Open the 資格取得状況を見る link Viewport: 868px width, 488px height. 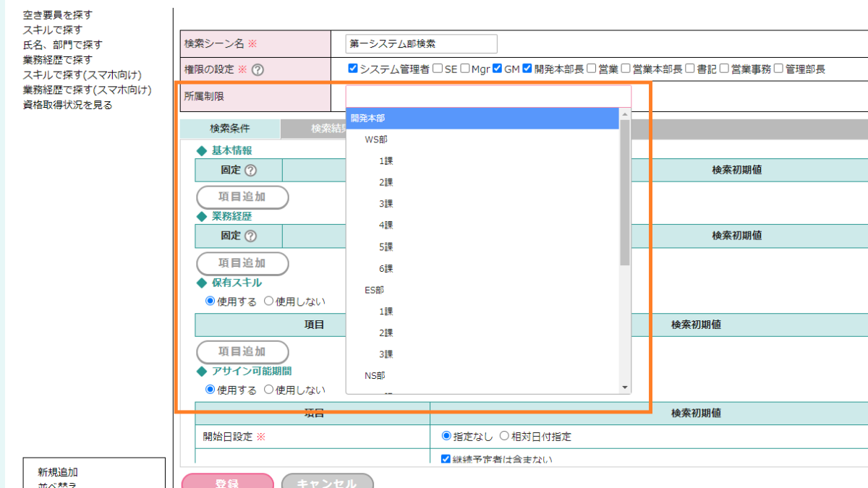pyautogui.click(x=67, y=105)
